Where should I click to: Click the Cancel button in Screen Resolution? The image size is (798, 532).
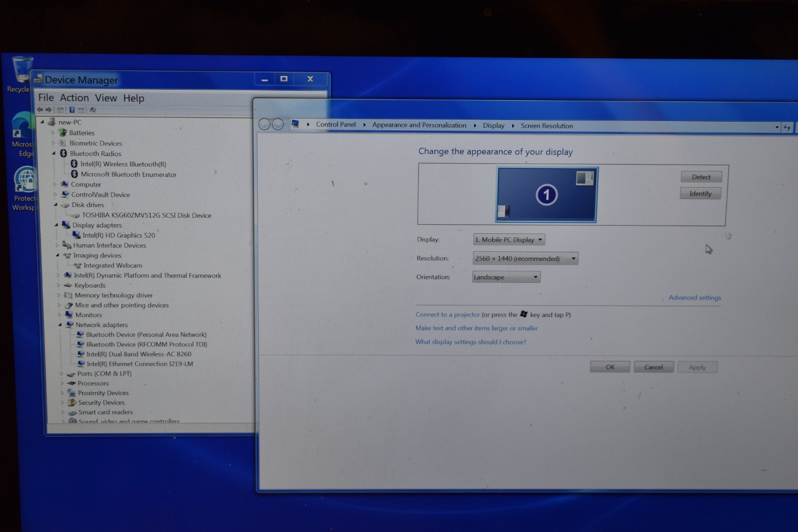coord(653,367)
